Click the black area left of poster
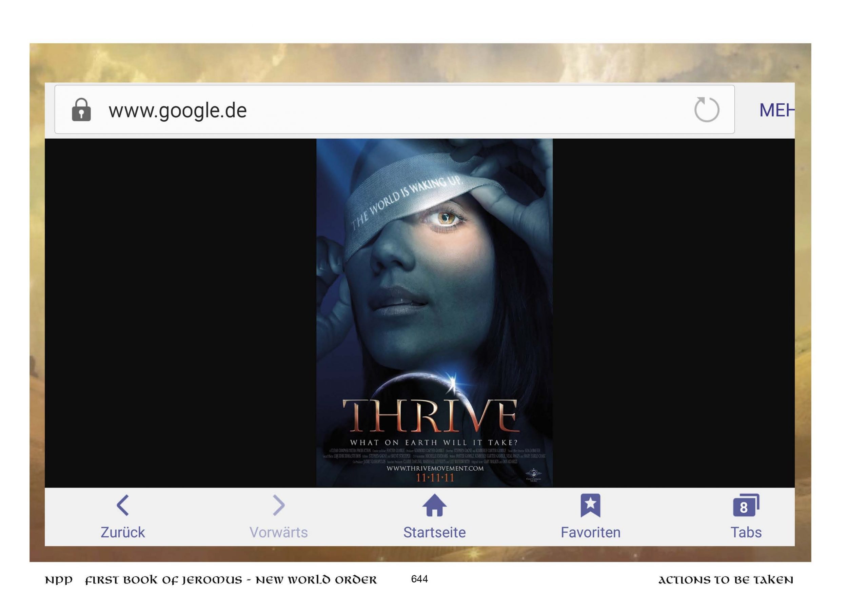 [x=180, y=312]
